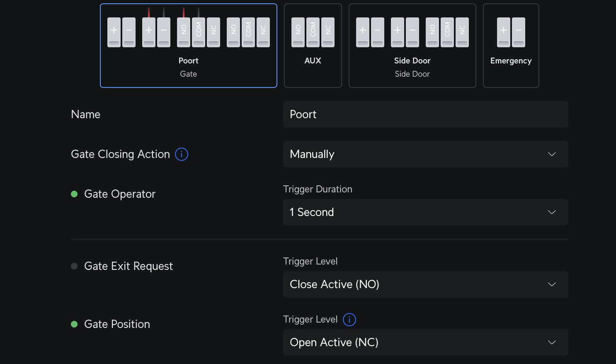Select the Poort Gate terminal card
The width and height of the screenshot is (616, 364).
coord(189,67)
